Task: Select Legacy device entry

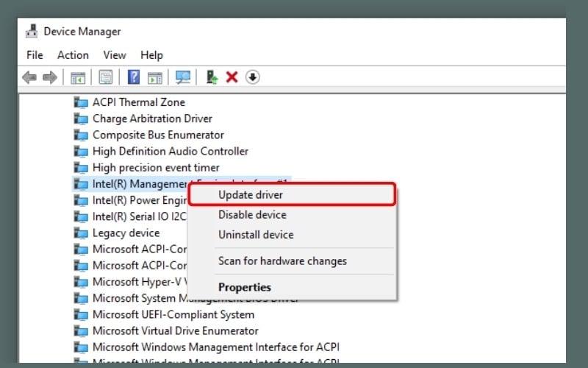Action: (x=126, y=233)
